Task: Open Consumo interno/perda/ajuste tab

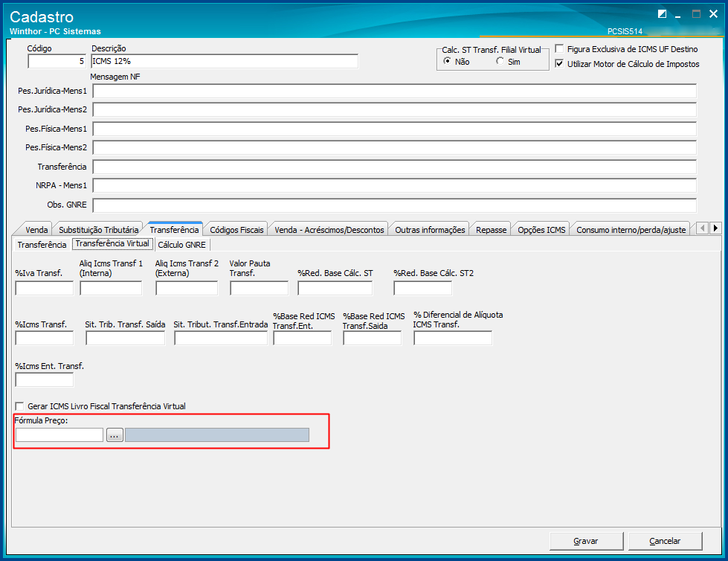Action: click(631, 230)
